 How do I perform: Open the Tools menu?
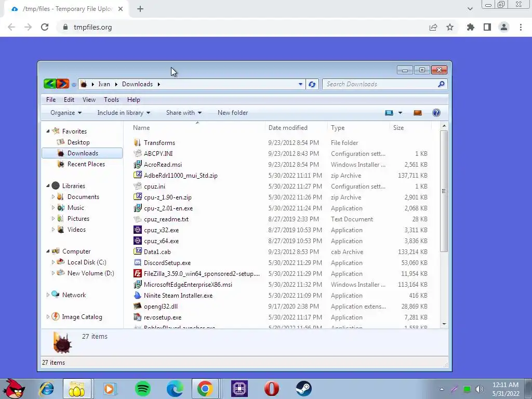coord(111,100)
